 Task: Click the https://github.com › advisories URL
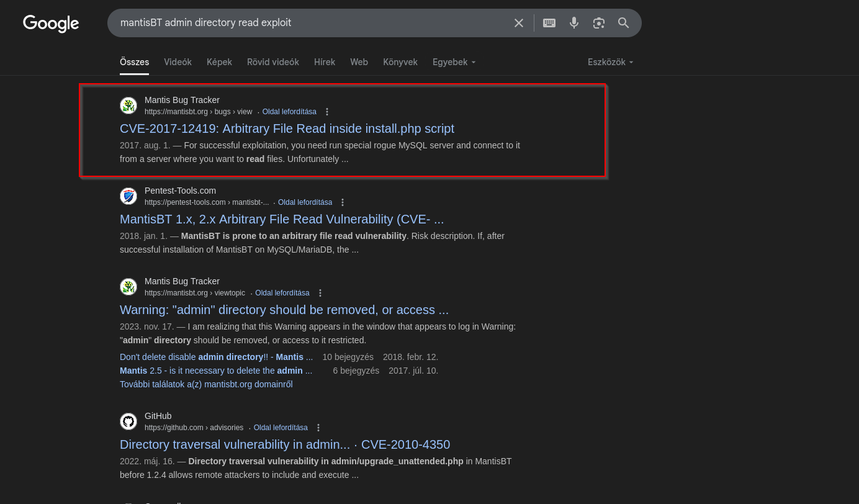coord(194,428)
